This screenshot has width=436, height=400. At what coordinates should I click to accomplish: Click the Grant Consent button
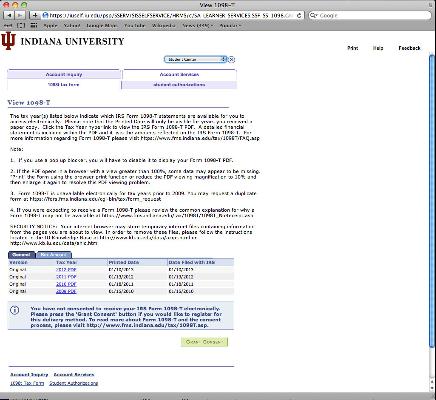(204, 342)
